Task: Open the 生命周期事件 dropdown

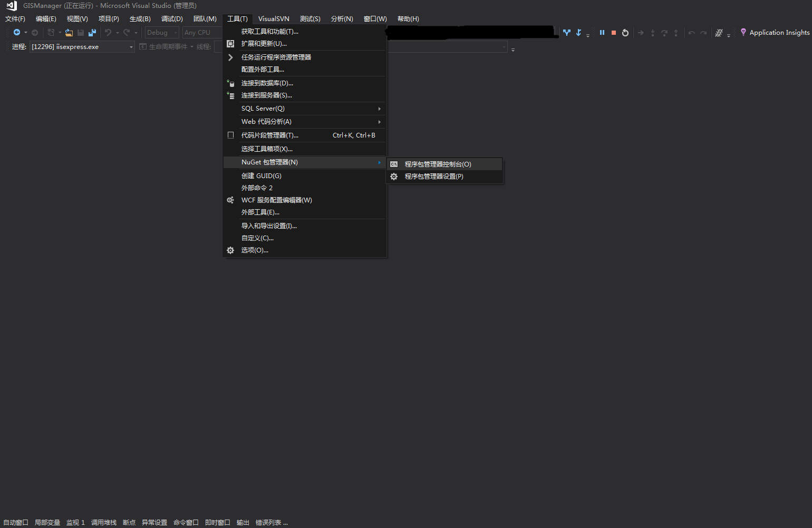Action: [166, 47]
